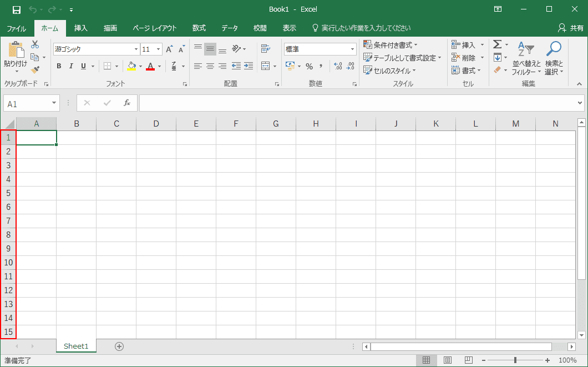Screen dimensions: 588x367
Task: Apply percent style with % icon
Action: point(309,67)
